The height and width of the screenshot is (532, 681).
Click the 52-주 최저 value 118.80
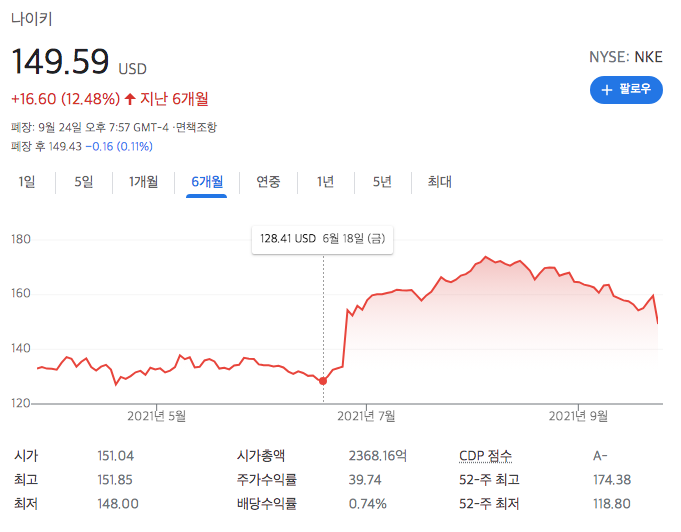[x=612, y=504]
